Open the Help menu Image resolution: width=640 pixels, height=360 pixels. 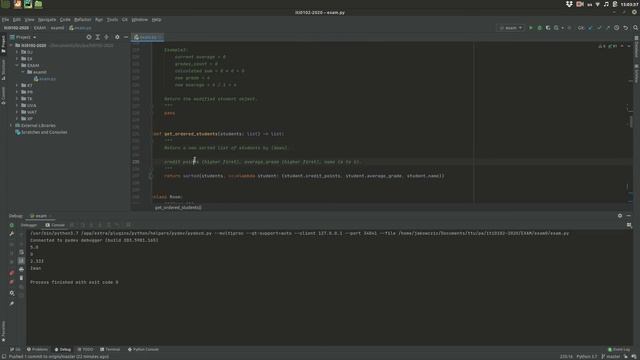(x=156, y=20)
